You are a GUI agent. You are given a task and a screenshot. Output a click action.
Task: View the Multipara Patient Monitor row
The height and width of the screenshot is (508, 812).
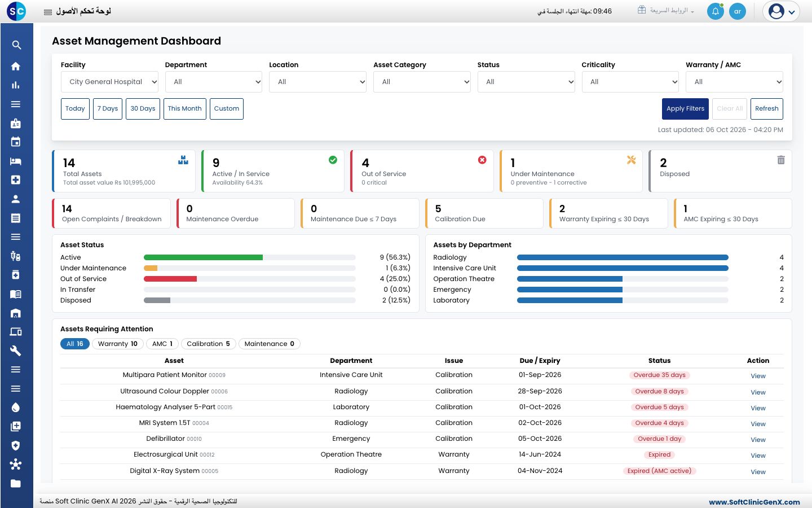[758, 376]
